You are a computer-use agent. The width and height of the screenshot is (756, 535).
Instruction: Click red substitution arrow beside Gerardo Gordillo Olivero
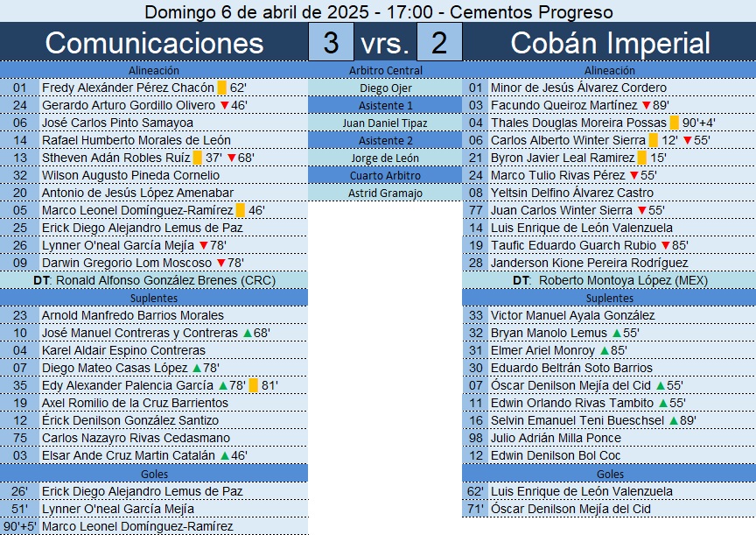coord(224,105)
